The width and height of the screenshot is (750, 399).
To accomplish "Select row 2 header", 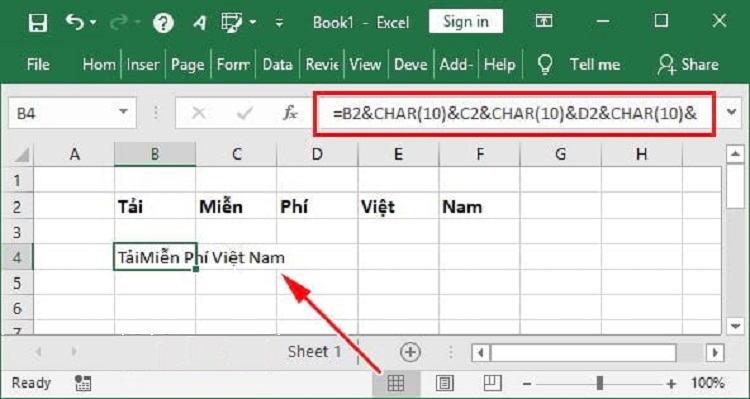I will (x=18, y=207).
